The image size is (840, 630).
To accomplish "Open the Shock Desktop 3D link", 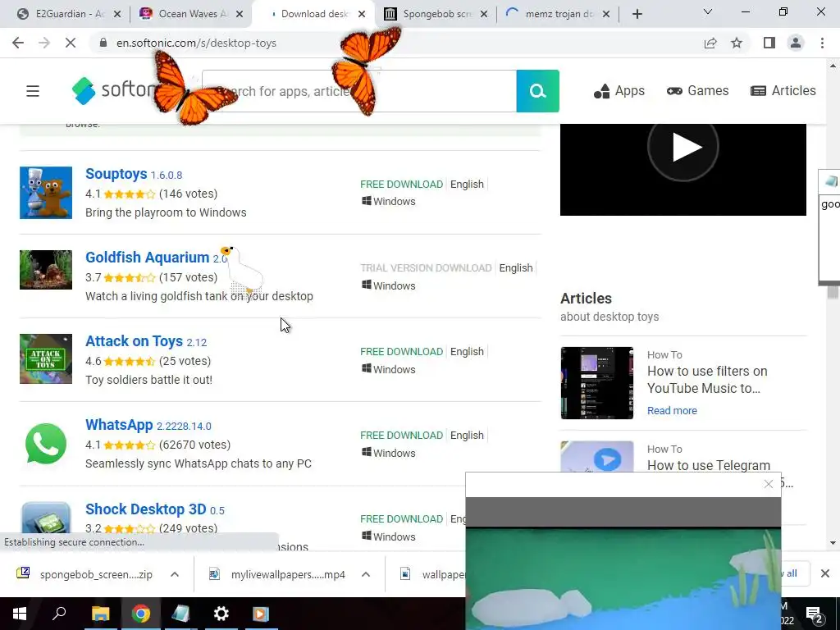I will tap(146, 509).
